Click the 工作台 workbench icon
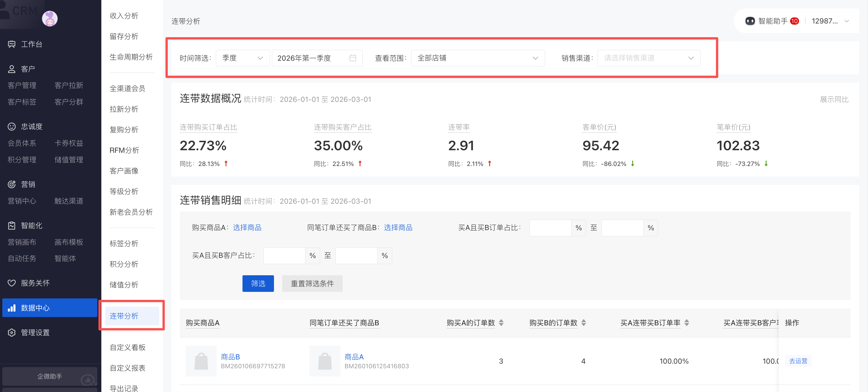 12,44
